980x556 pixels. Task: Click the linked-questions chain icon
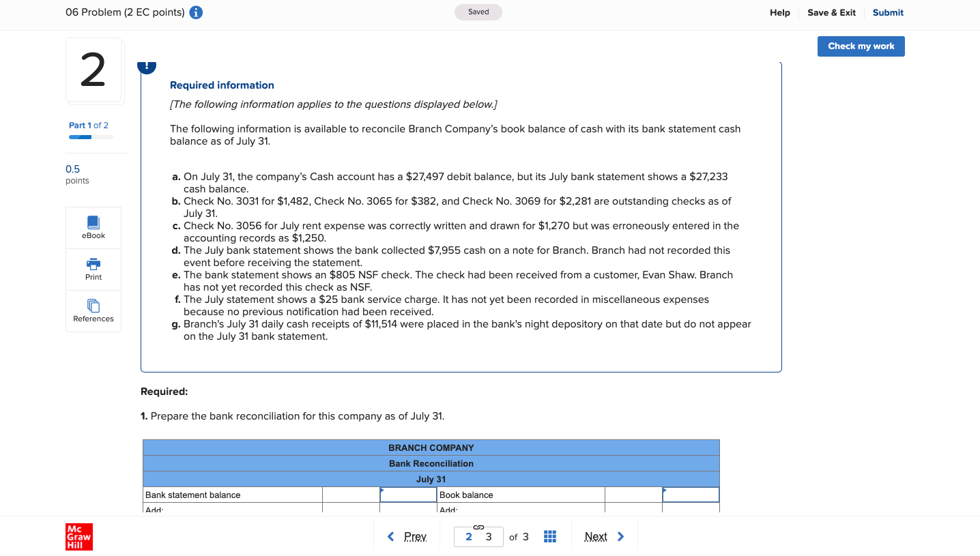pyautogui.click(x=478, y=527)
